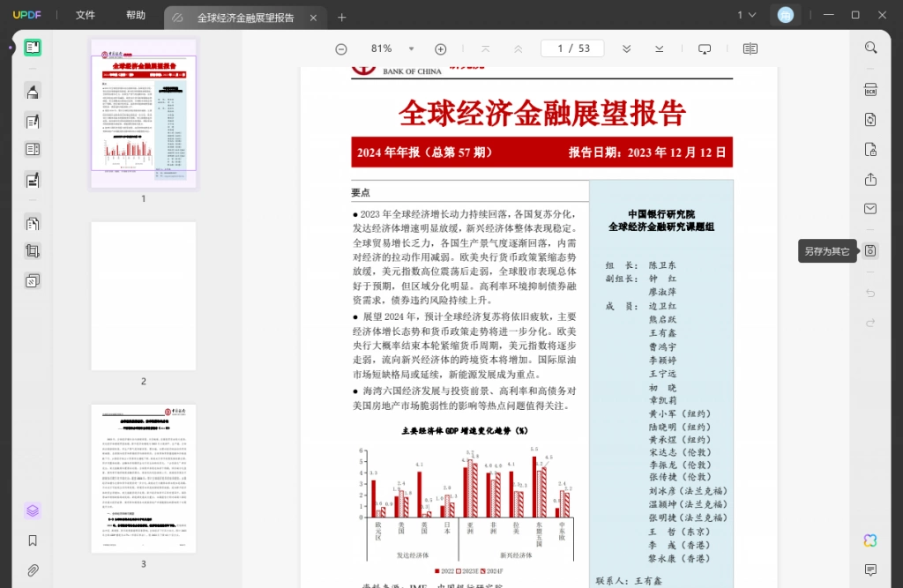Select blank page 2 thumbnail
The width and height of the screenshot is (903, 588).
pyautogui.click(x=144, y=296)
